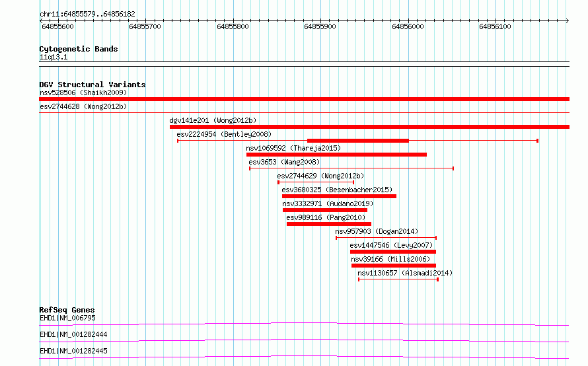Select the EHD1|NM_001282445 gene label

tap(73, 351)
